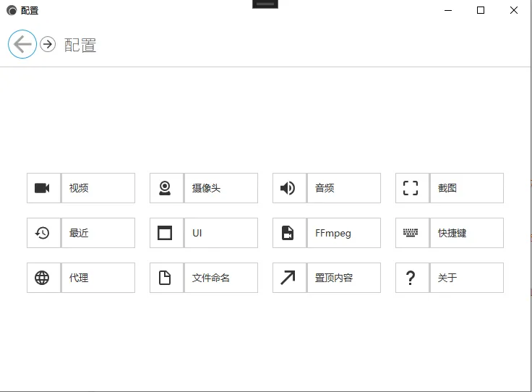Screen dimensions: 532x392
Task: Click the keyboard hotkeys icon
Action: click(411, 233)
